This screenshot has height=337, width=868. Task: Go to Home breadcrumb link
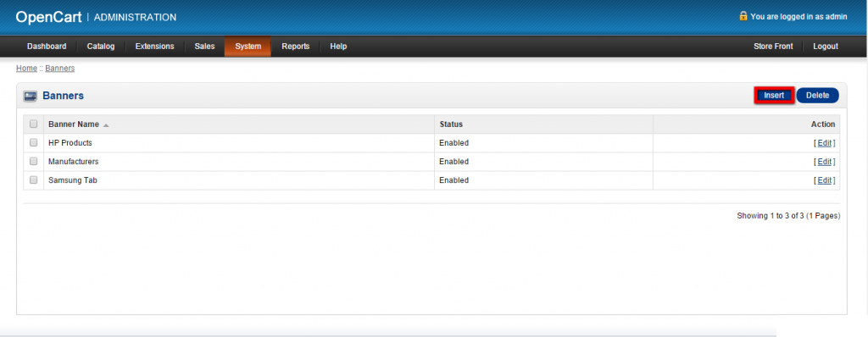coord(26,68)
